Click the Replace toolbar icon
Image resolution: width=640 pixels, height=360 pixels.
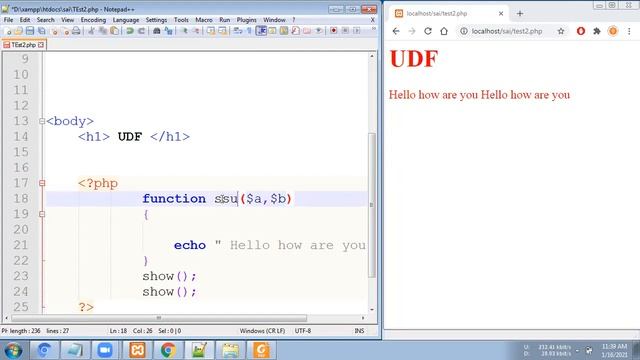click(168, 31)
